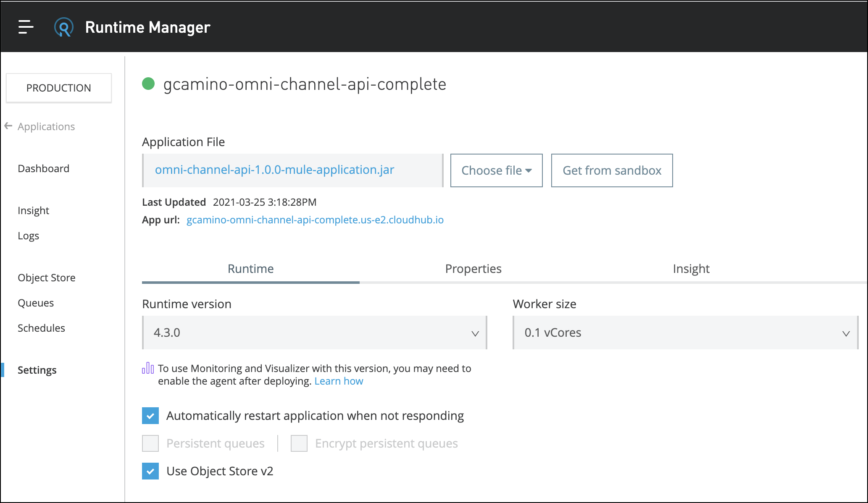Click the Worker size label
868x503 pixels.
(x=544, y=304)
